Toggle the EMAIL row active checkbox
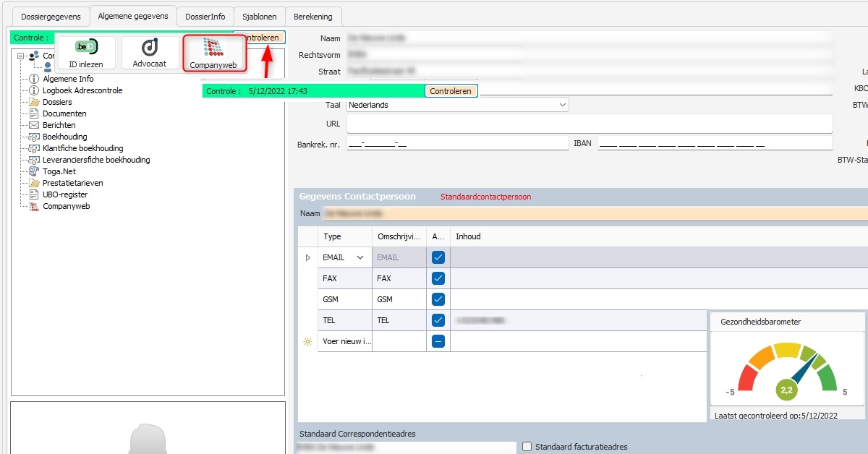Screen dimensions: 868x454 pyautogui.click(x=438, y=257)
